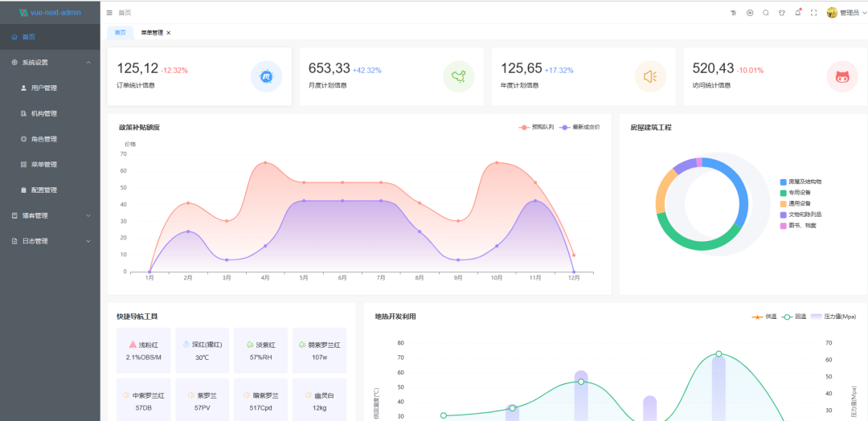Toggle the 预购队列 chart legend
The height and width of the screenshot is (421, 868).
[538, 127]
